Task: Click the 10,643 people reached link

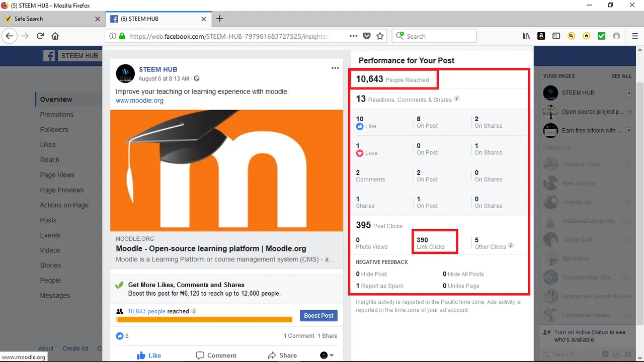Action: coord(146,311)
